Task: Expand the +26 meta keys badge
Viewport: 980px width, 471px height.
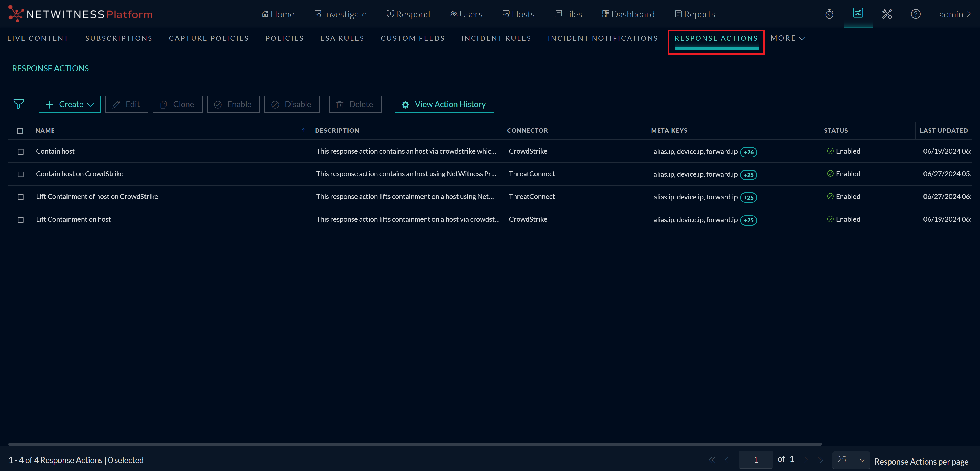Action: (x=748, y=152)
